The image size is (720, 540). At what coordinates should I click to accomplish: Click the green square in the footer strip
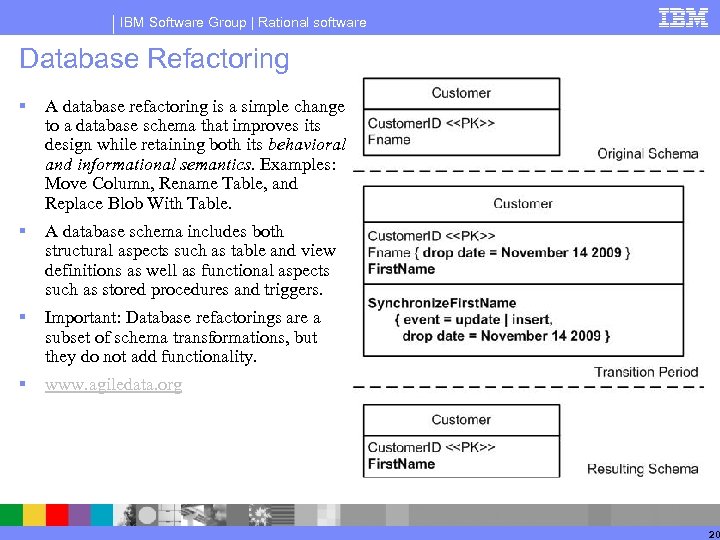11,515
